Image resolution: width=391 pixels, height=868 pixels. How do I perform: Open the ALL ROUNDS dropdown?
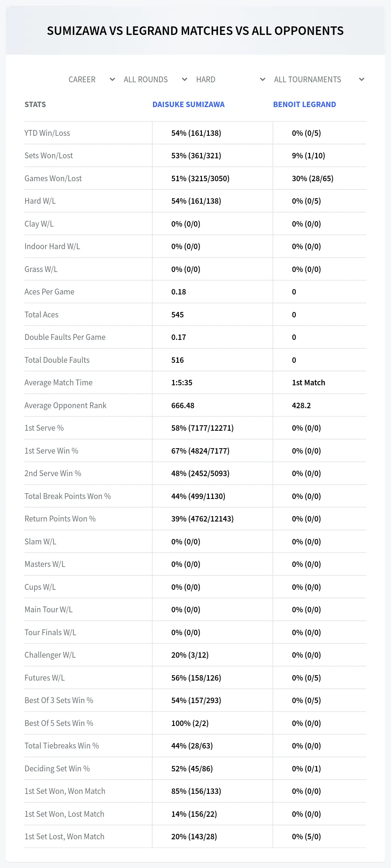[x=155, y=80]
